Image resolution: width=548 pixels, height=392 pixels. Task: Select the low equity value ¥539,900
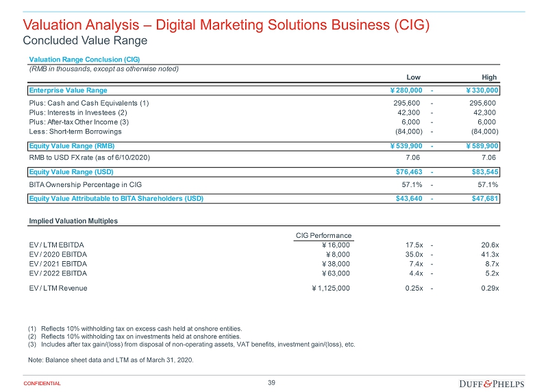click(x=406, y=146)
